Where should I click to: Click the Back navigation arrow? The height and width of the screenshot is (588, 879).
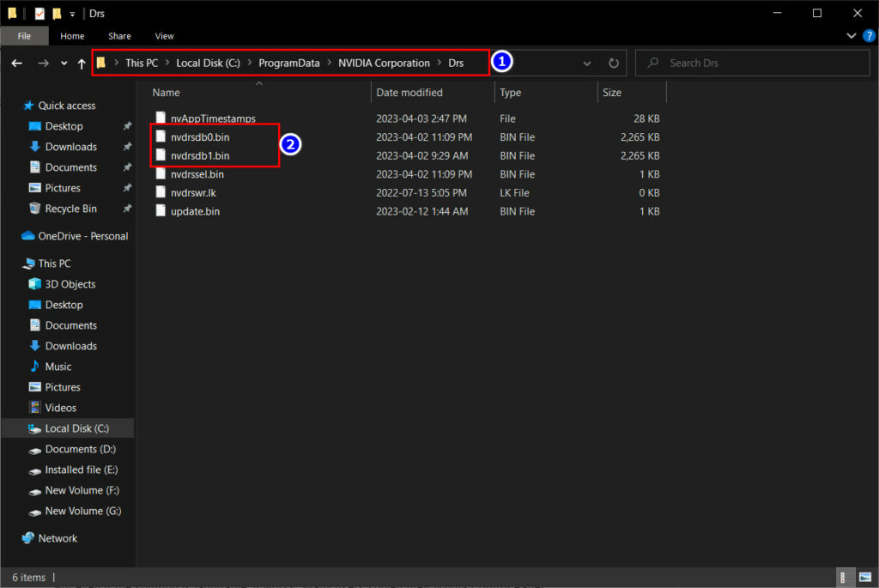(x=16, y=64)
